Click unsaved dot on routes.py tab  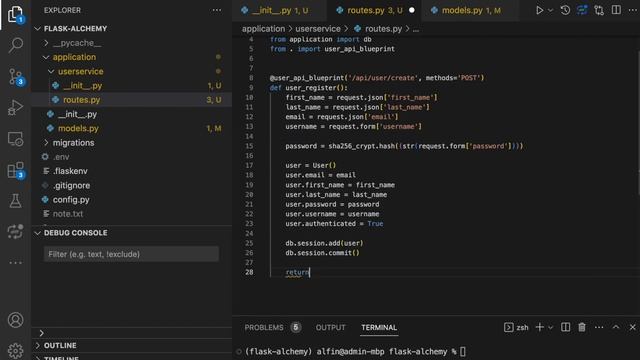[x=412, y=10]
